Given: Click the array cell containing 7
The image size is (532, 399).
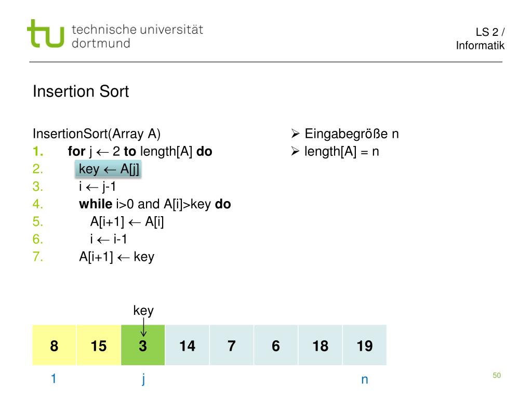Looking at the screenshot, I should (x=232, y=345).
